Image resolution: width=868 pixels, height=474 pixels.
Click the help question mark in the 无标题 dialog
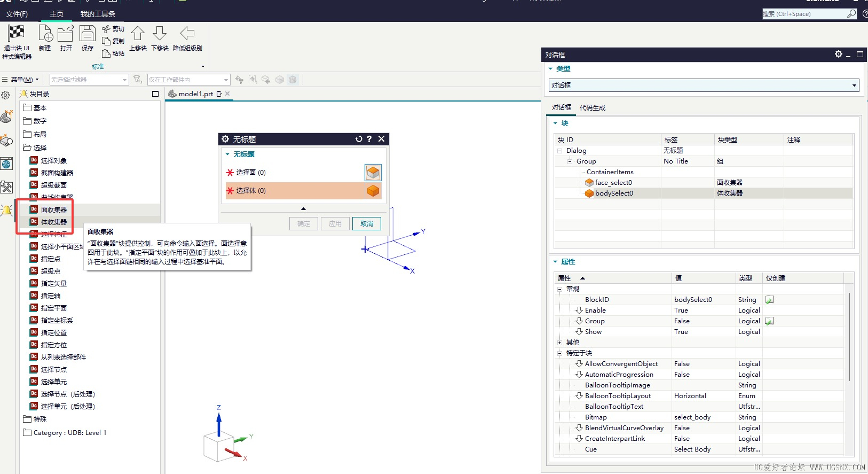tap(369, 139)
